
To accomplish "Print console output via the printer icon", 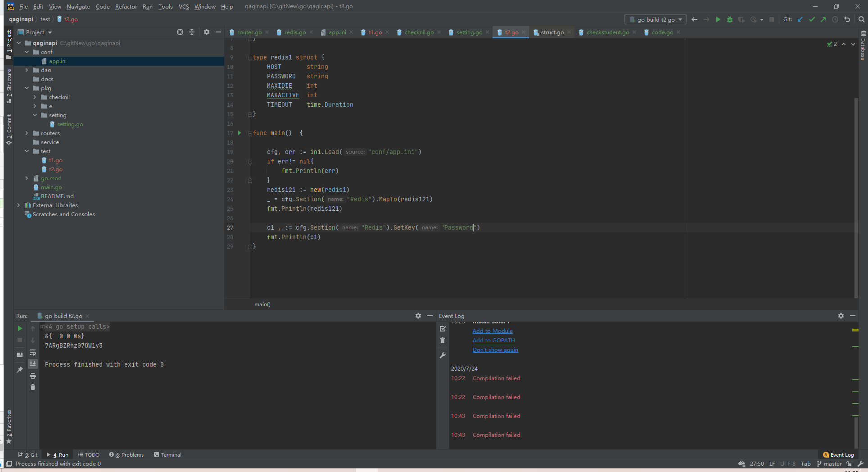I will click(33, 376).
